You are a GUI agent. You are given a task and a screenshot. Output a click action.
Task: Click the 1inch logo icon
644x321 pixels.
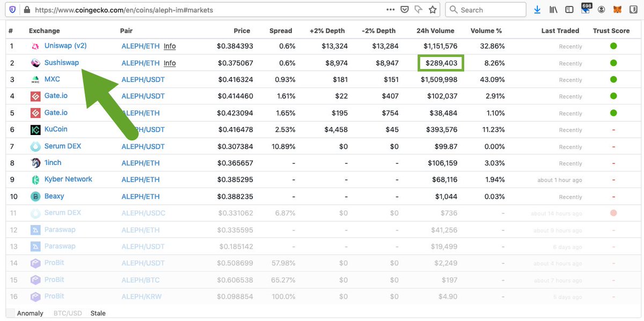[x=35, y=163]
